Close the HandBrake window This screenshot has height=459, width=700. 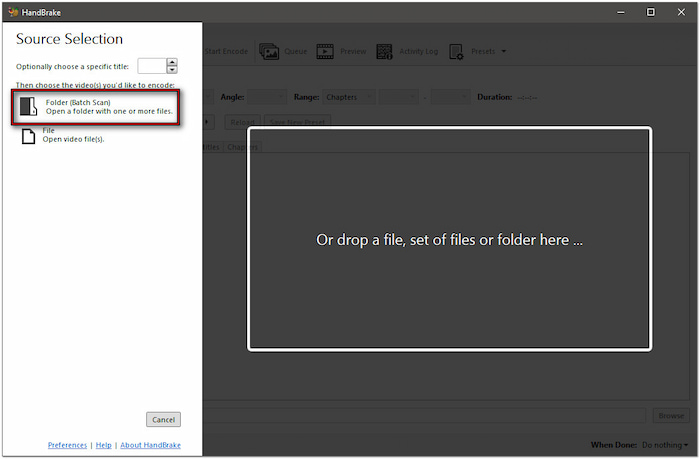click(x=681, y=12)
